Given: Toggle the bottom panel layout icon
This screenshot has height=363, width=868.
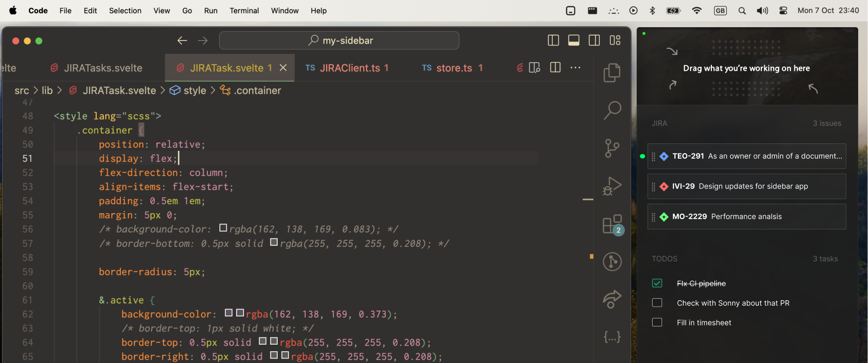Looking at the screenshot, I should click(x=574, y=41).
